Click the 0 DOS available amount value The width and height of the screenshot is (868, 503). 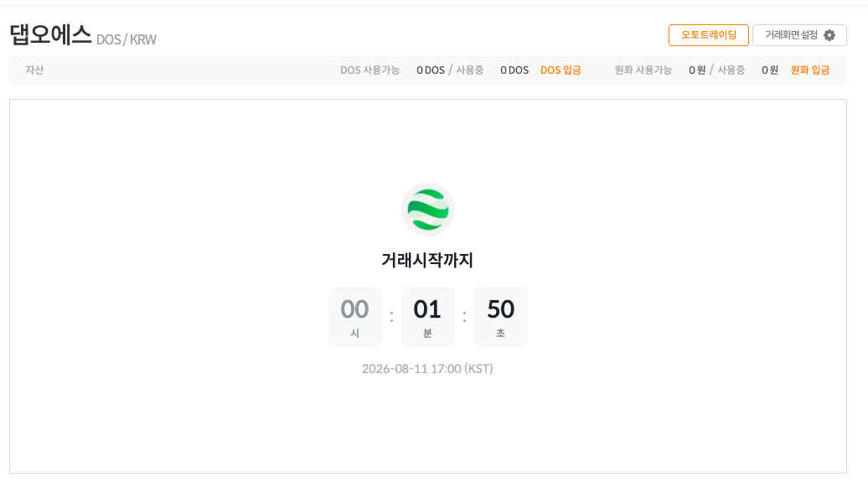[431, 70]
